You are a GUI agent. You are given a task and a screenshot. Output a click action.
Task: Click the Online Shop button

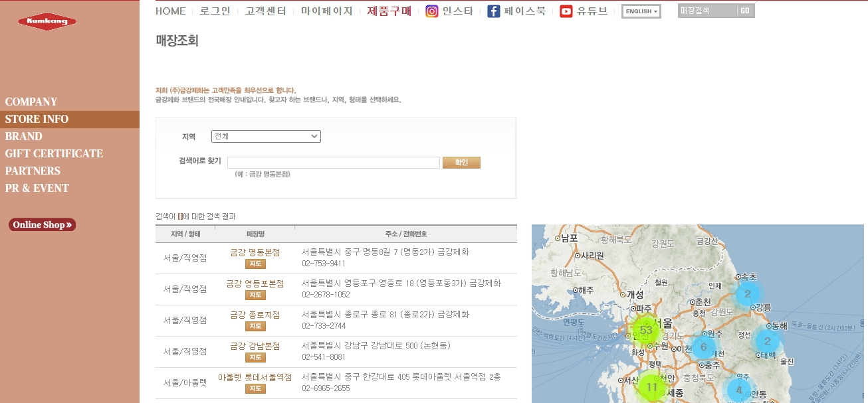pyautogui.click(x=43, y=225)
